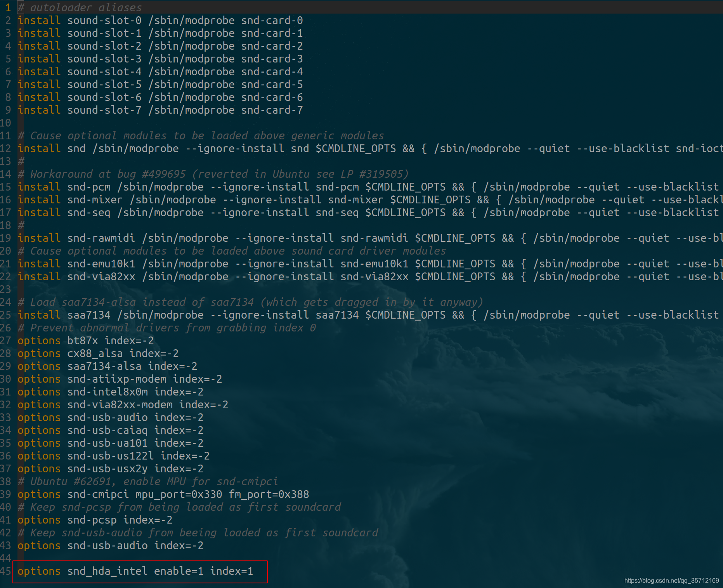Click 'snd-usb-usx2y' option line
723x588 pixels.
coord(111,468)
